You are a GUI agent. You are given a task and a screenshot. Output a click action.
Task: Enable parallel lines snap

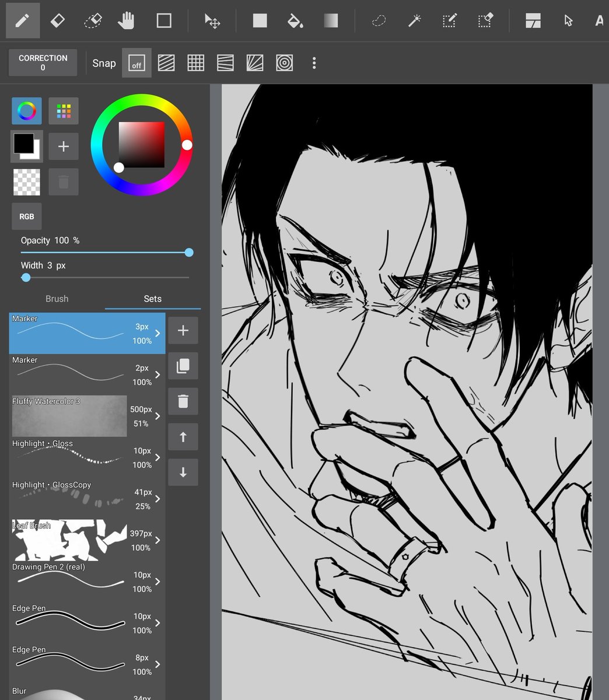tap(166, 63)
